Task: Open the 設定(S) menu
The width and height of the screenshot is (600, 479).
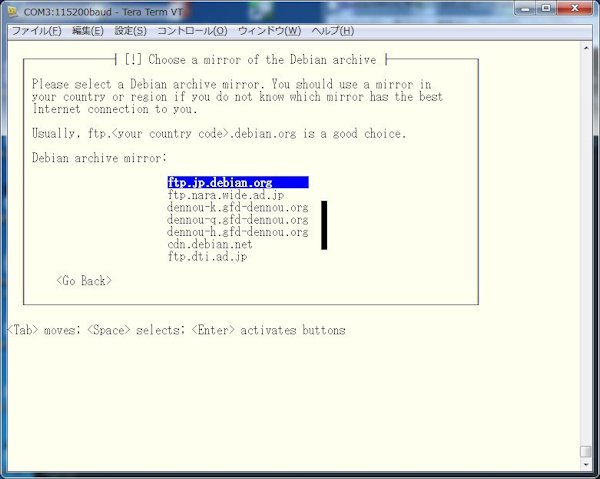Action: click(130, 31)
